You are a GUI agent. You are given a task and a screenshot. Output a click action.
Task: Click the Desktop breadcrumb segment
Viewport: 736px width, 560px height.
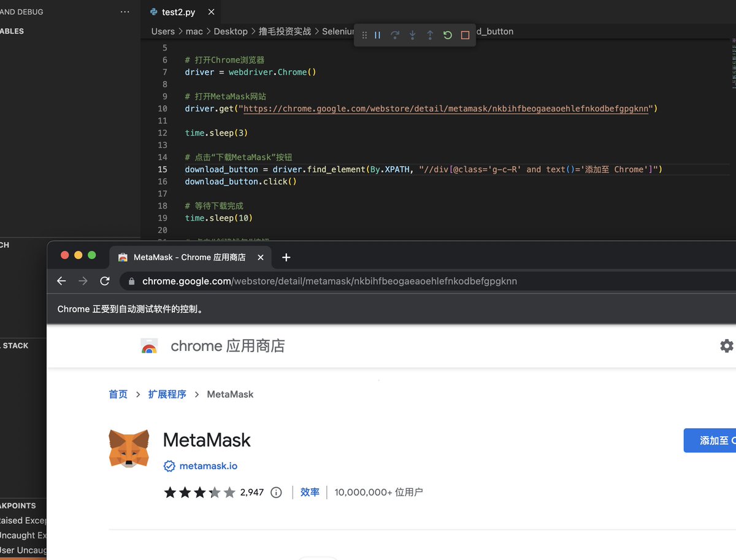[x=231, y=31]
